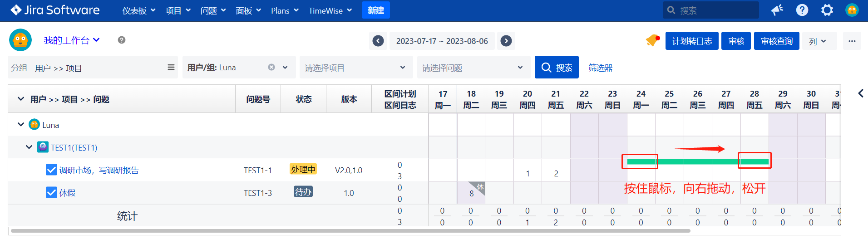Click the notifications megaphone icon
The height and width of the screenshot is (239, 868).
[x=777, y=10]
